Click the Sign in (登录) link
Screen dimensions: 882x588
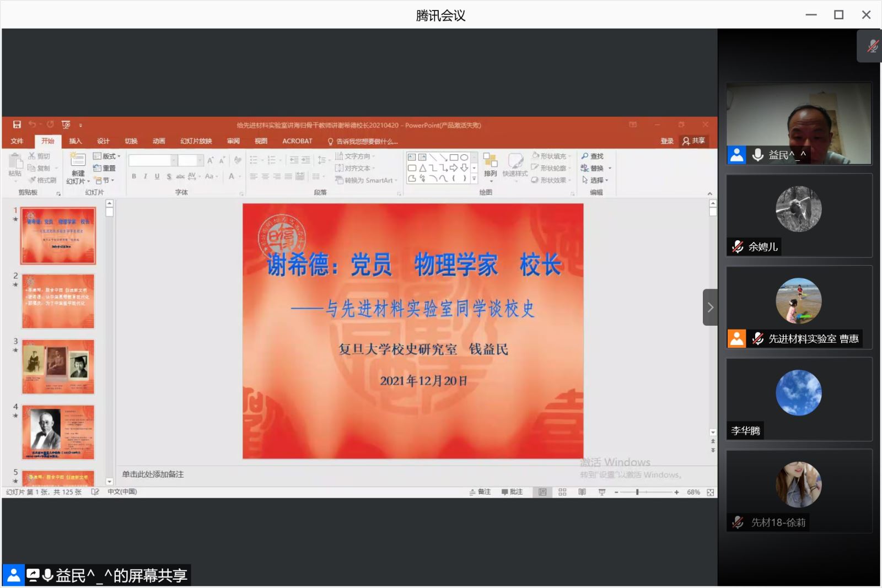667,141
